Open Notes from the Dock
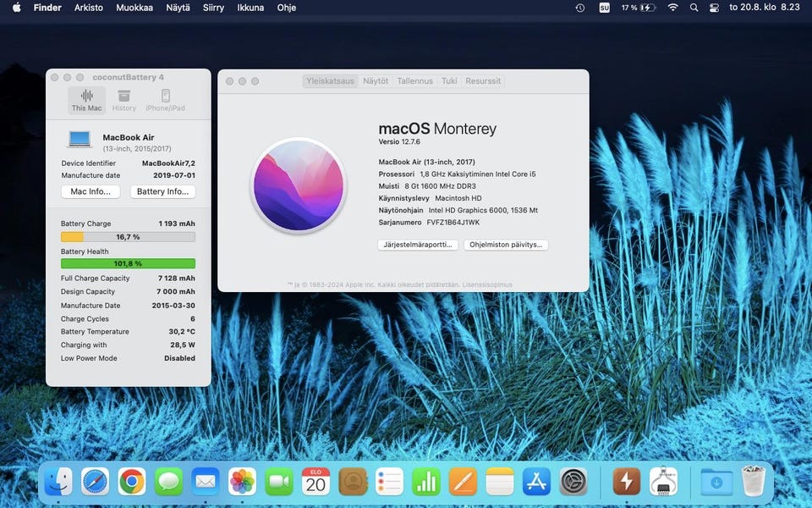 (500, 482)
